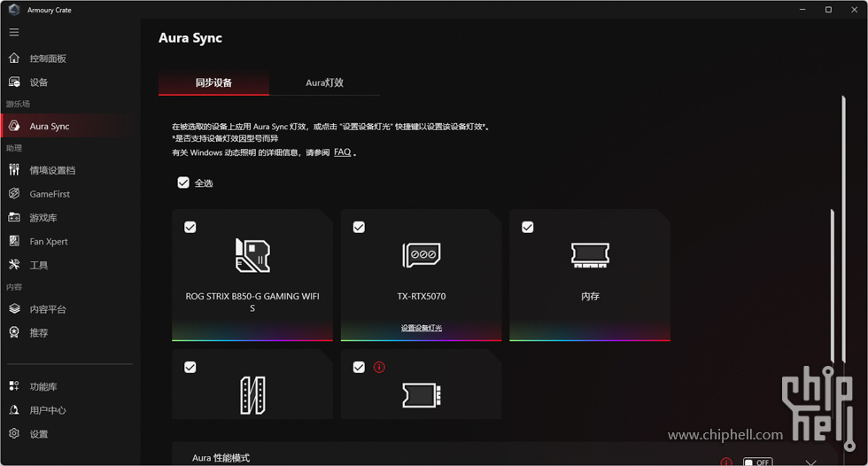Open 情境设置档 menu label in sidebar
The image size is (868, 466).
coord(52,170)
